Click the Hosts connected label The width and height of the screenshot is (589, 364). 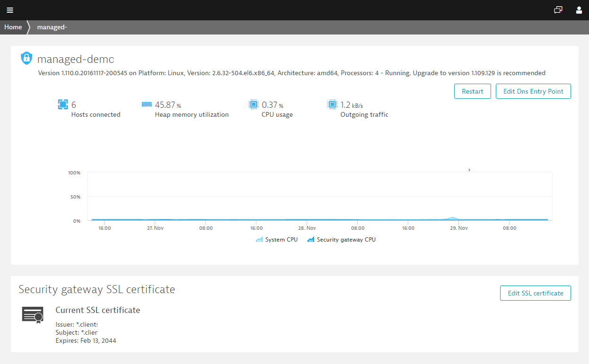click(96, 114)
